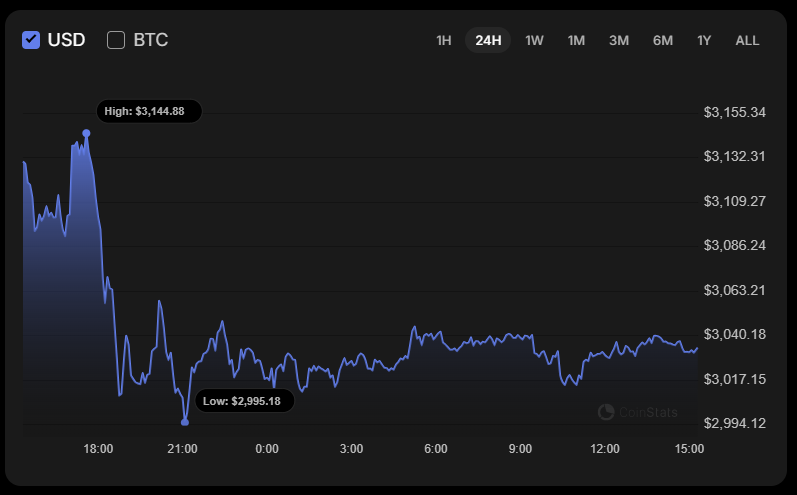797x495 pixels.
Task: Uncheck the USD checkbox
Action: click(31, 40)
